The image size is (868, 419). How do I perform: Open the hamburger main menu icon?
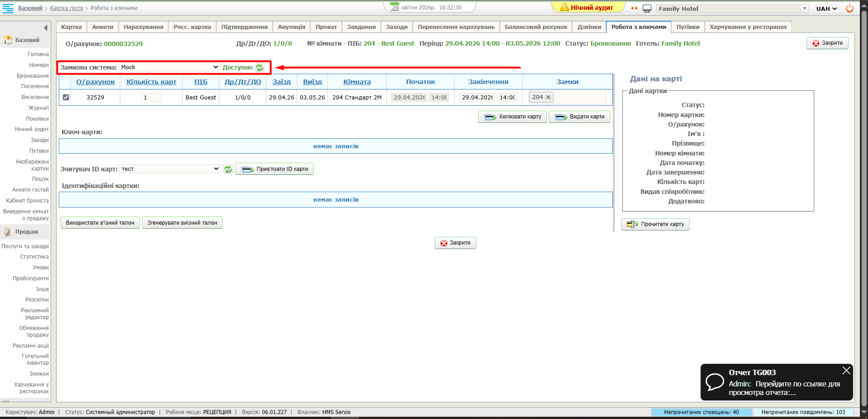(x=8, y=8)
